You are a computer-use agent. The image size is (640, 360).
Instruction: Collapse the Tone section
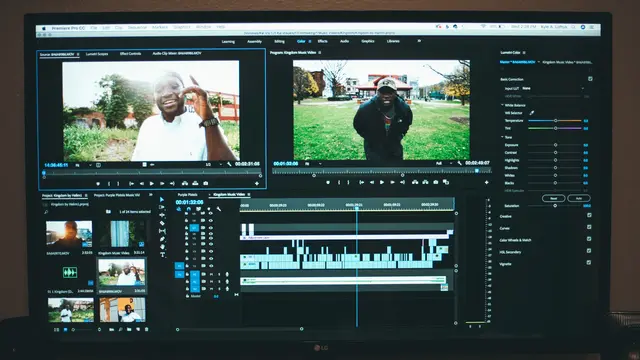502,137
